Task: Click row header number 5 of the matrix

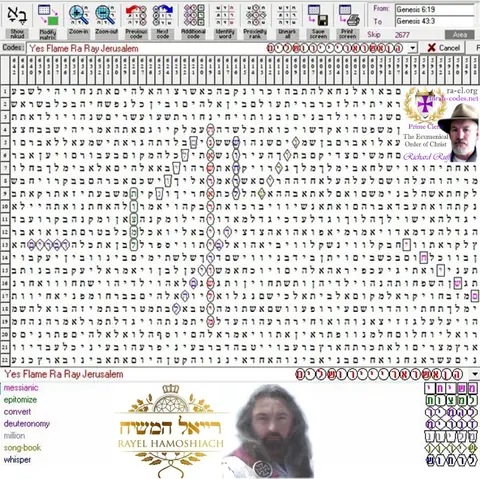Action: tap(5, 143)
